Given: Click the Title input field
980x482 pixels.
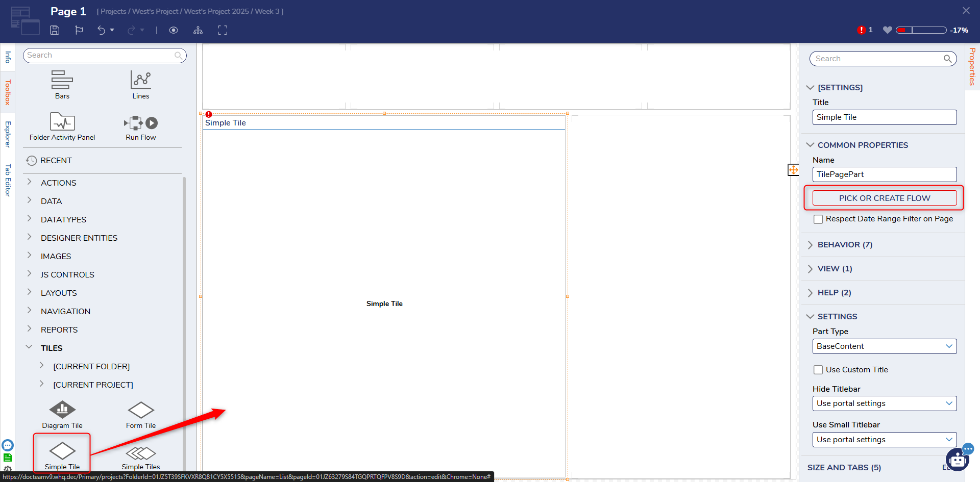Looking at the screenshot, I should [884, 117].
